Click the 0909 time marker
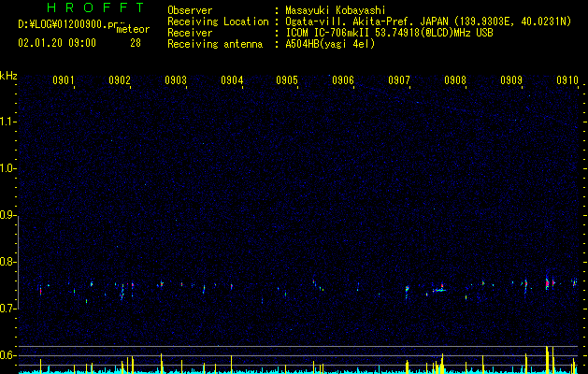Viewport: 588px width, 374px height. tap(511, 80)
